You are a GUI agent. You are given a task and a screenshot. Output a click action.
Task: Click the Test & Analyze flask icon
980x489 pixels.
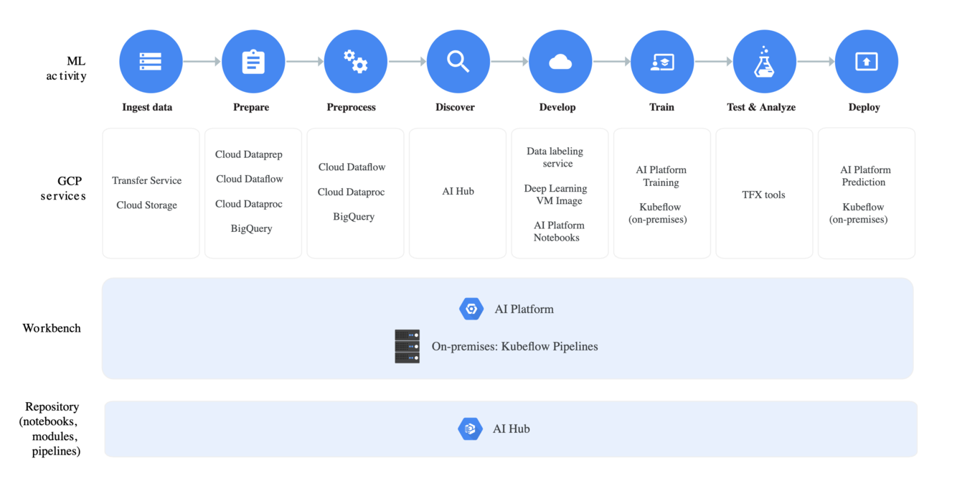[765, 62]
